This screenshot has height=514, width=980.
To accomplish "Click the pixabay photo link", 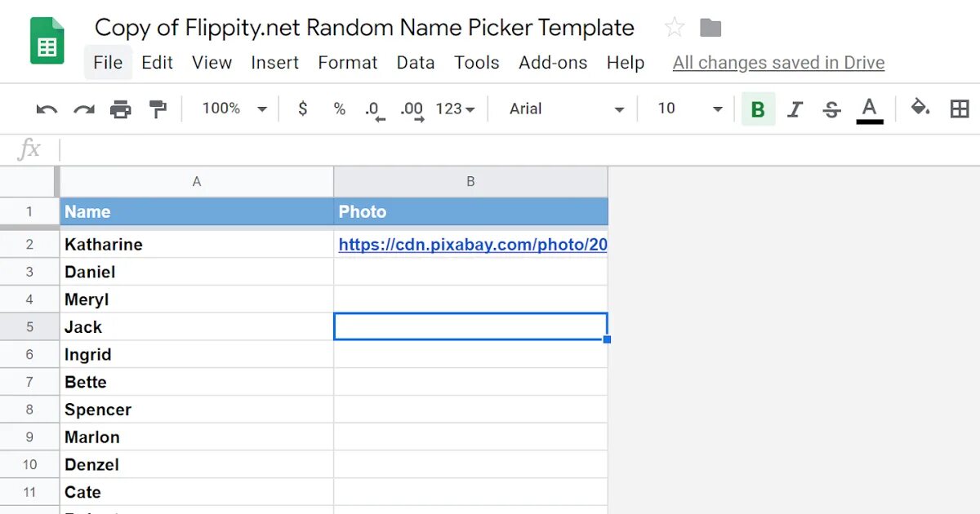I will [x=472, y=244].
